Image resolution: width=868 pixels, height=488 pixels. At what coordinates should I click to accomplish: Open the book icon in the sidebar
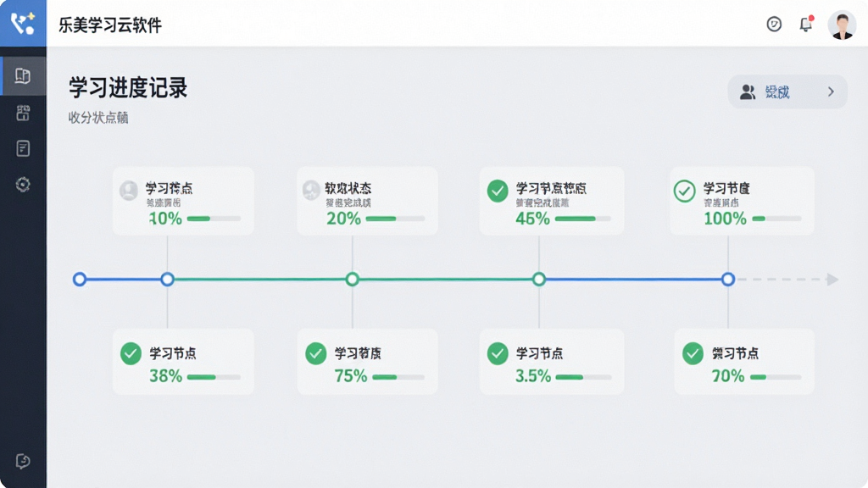pos(23,75)
